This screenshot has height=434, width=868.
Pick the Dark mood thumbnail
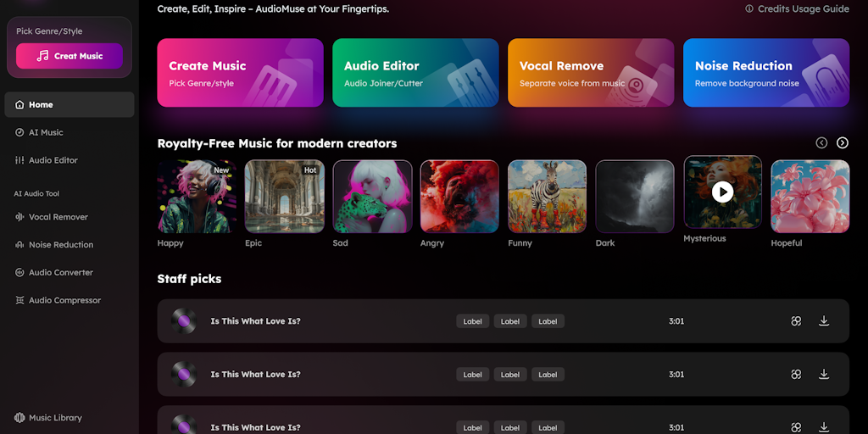[x=635, y=197]
